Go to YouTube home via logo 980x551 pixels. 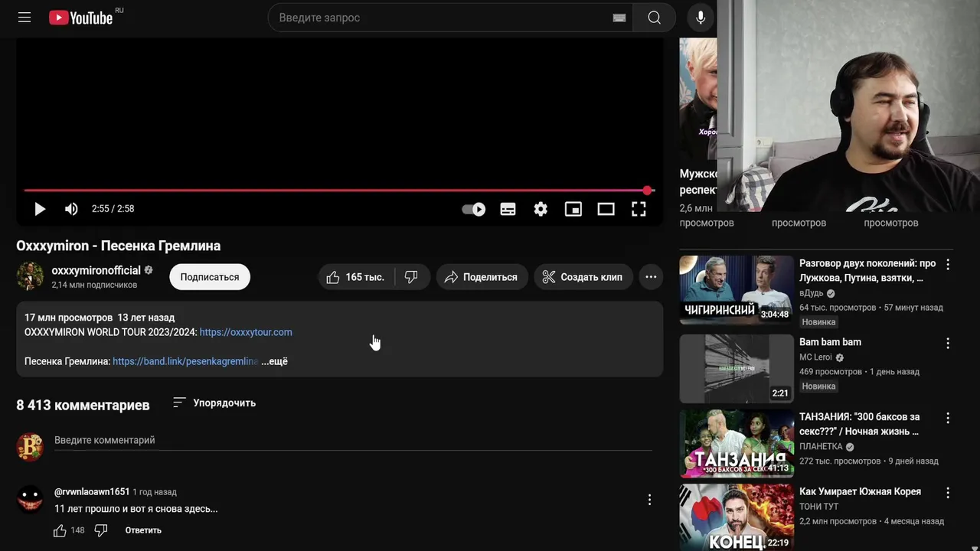(81, 18)
